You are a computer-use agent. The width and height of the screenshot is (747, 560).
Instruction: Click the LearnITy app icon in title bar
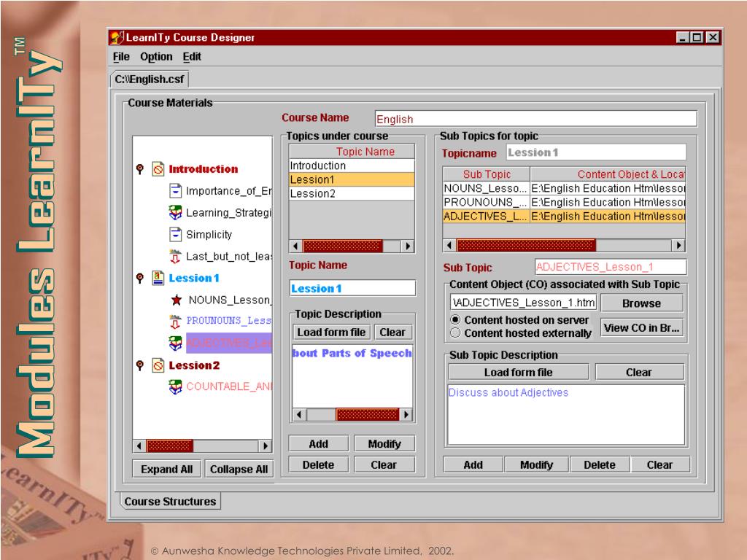(x=117, y=37)
